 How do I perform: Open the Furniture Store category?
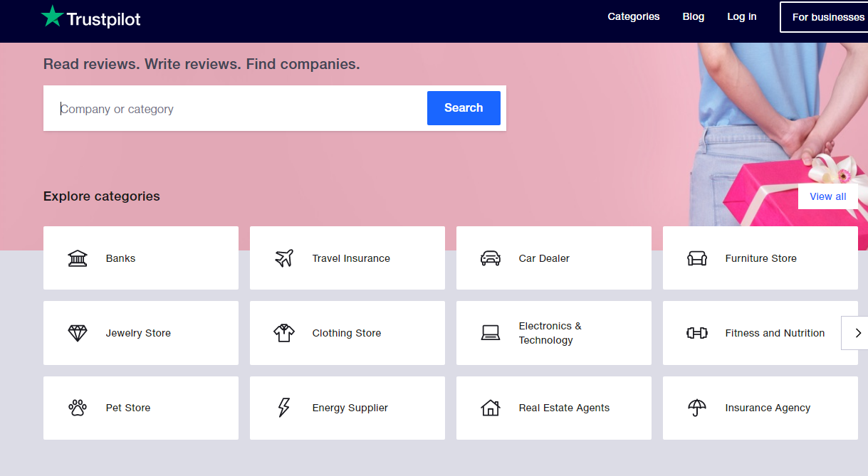click(x=760, y=258)
